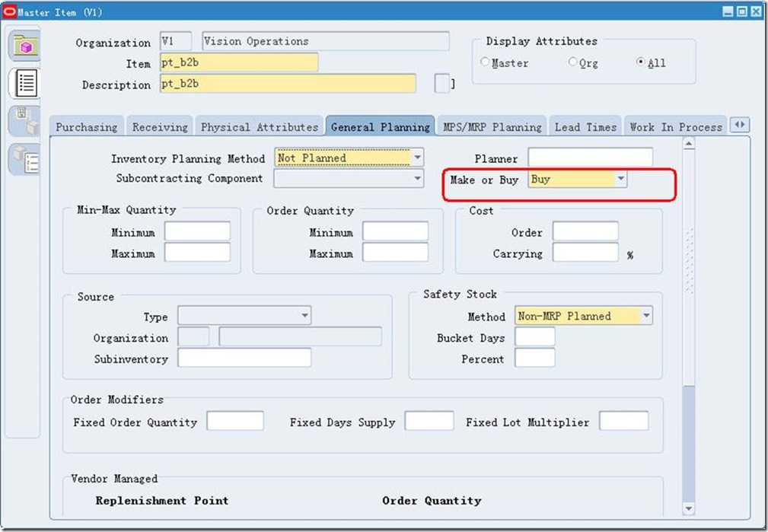Open the Safety Stock Method dropdown

pos(646,316)
